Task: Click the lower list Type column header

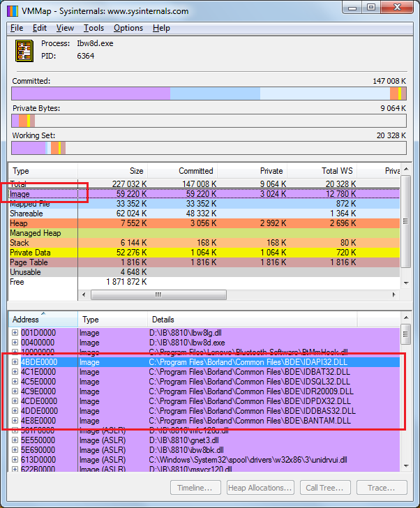Action: click(112, 320)
